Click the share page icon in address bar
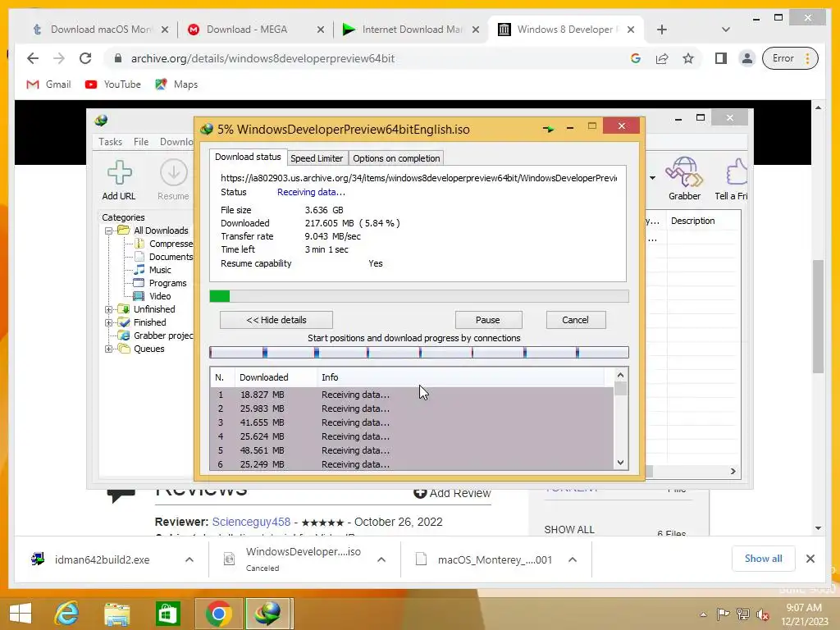Viewport: 840px width, 630px height. click(662, 58)
